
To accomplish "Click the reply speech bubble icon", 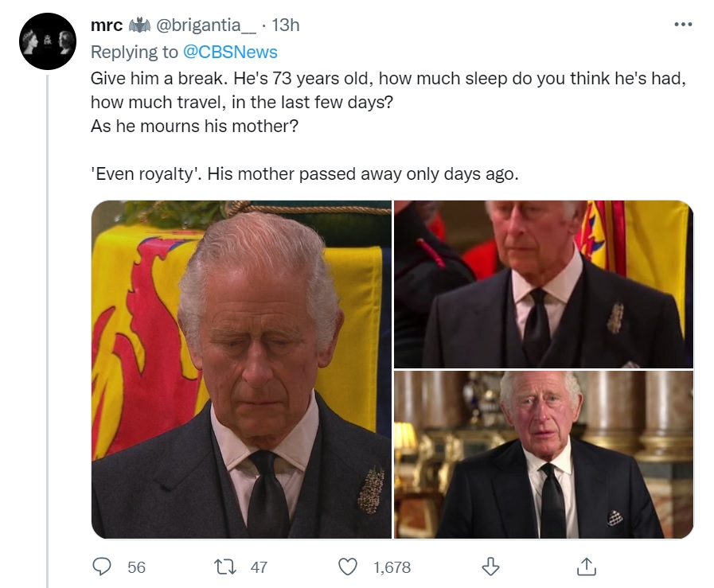I will point(102,567).
